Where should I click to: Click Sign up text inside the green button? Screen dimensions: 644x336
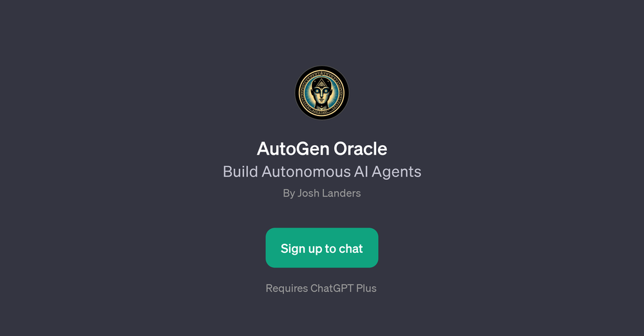coord(301,249)
